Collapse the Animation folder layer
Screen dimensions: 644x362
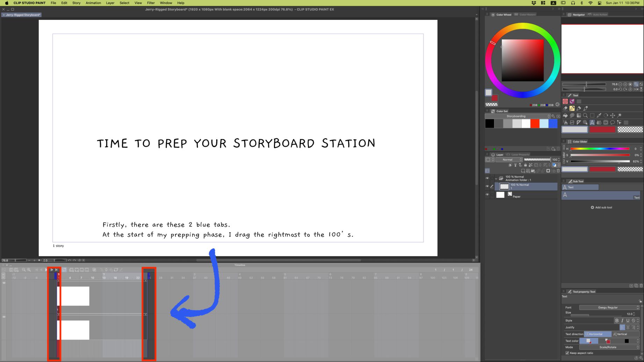[496, 178]
